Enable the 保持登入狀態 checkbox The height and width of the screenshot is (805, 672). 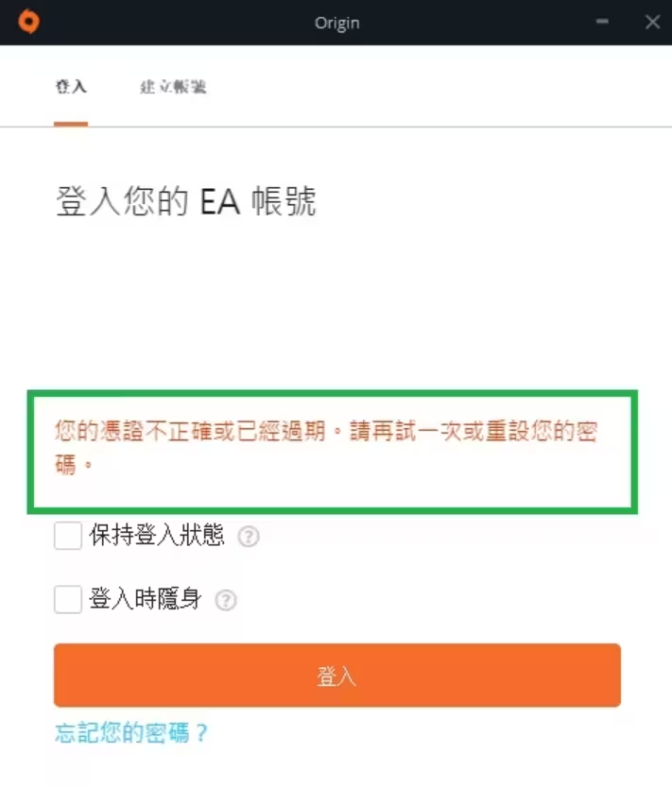(68, 536)
